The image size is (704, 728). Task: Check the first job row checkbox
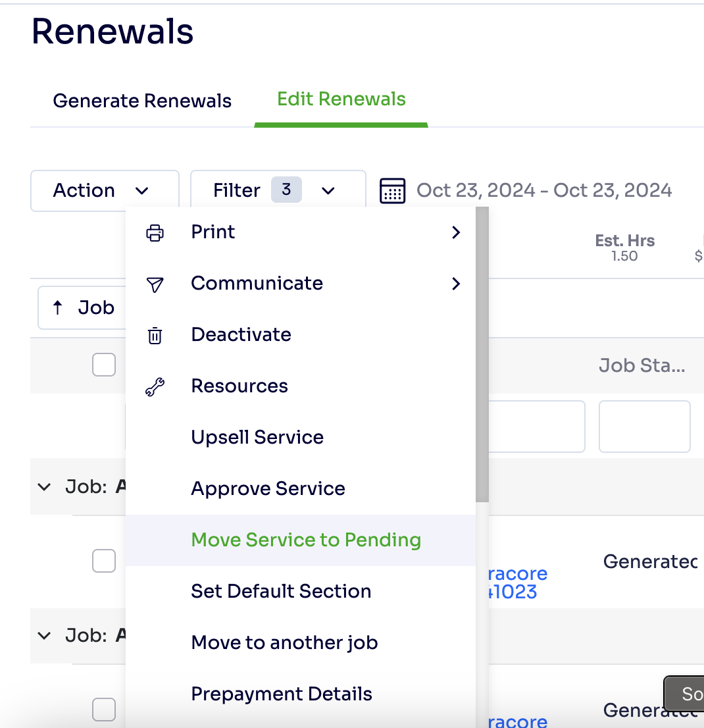(x=104, y=561)
